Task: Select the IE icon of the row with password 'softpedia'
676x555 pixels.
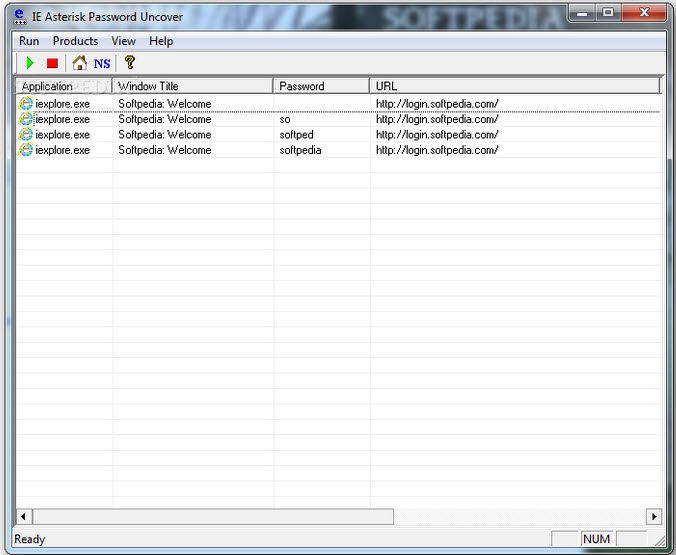Action: click(26, 150)
